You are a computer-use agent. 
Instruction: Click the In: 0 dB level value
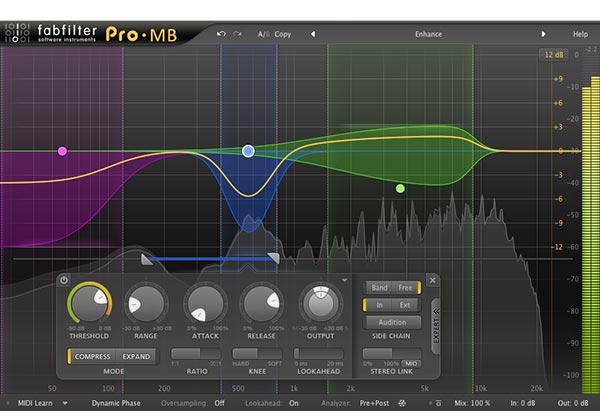tap(523, 403)
